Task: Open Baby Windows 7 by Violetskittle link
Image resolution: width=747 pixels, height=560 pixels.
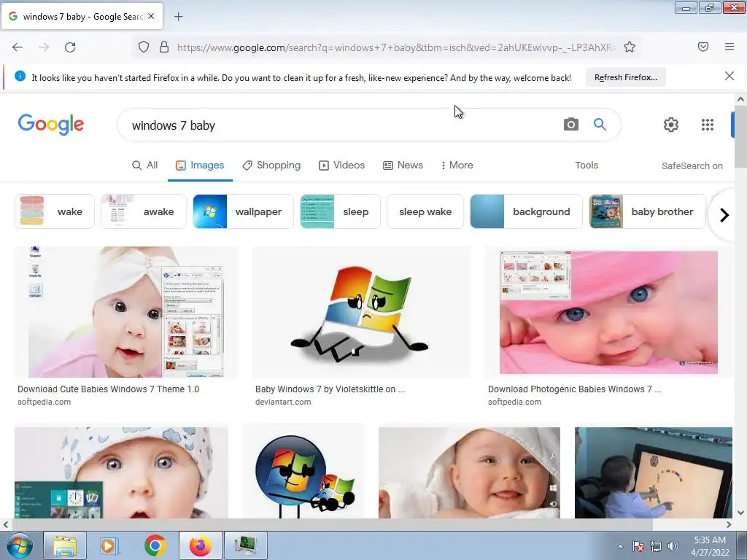Action: pos(330,389)
